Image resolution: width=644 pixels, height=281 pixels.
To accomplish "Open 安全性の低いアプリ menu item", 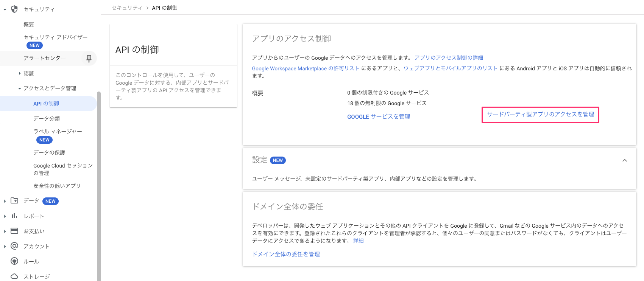I will coord(57,186).
